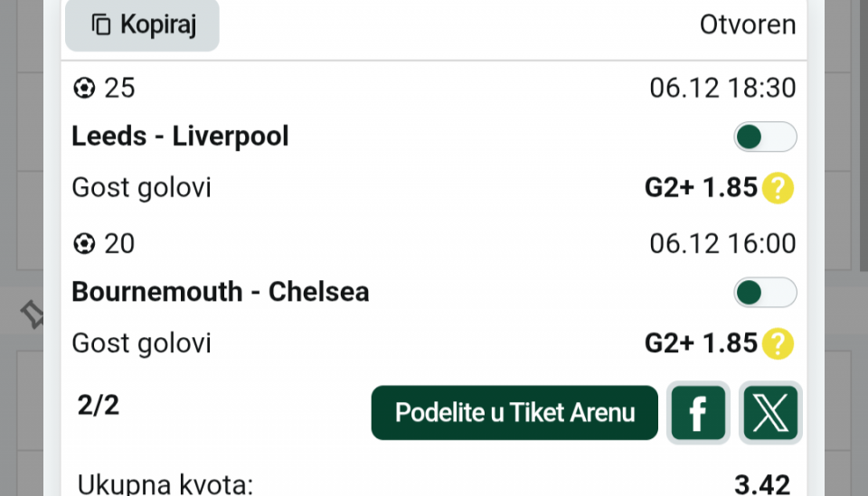Select the G2+ 1.85 odds for Leeds - Liverpool
Image resolution: width=868 pixels, height=496 pixels.
pyautogui.click(x=700, y=188)
